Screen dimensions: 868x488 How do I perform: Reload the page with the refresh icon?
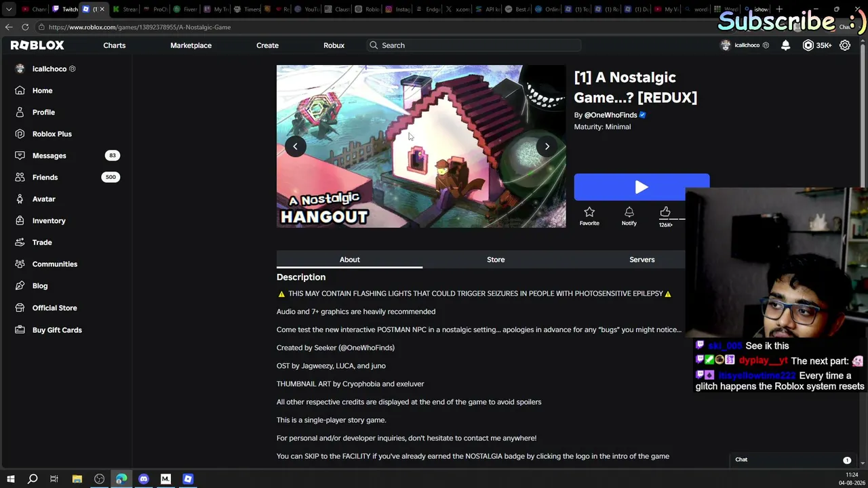click(25, 27)
